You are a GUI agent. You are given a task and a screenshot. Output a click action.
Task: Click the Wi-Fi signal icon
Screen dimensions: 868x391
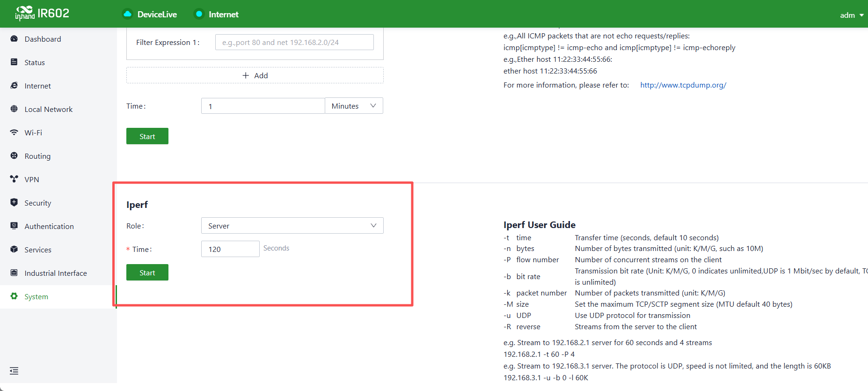pos(14,133)
